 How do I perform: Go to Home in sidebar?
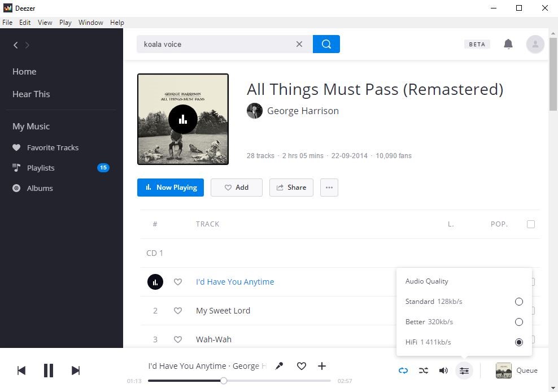[24, 72]
